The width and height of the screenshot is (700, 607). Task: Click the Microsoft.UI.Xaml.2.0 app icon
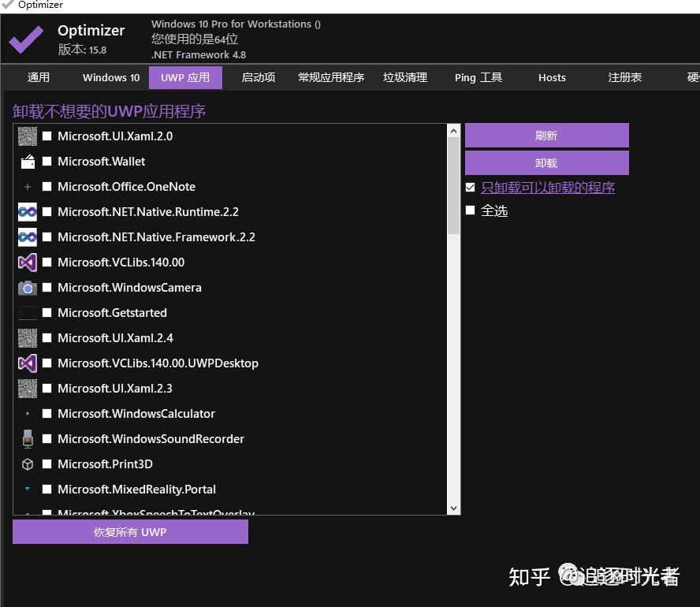[28, 136]
